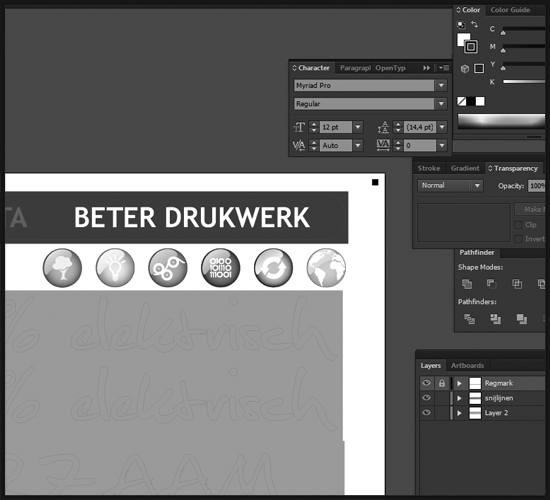
Task: Click the Divide pathfinder icon
Action: point(469,319)
